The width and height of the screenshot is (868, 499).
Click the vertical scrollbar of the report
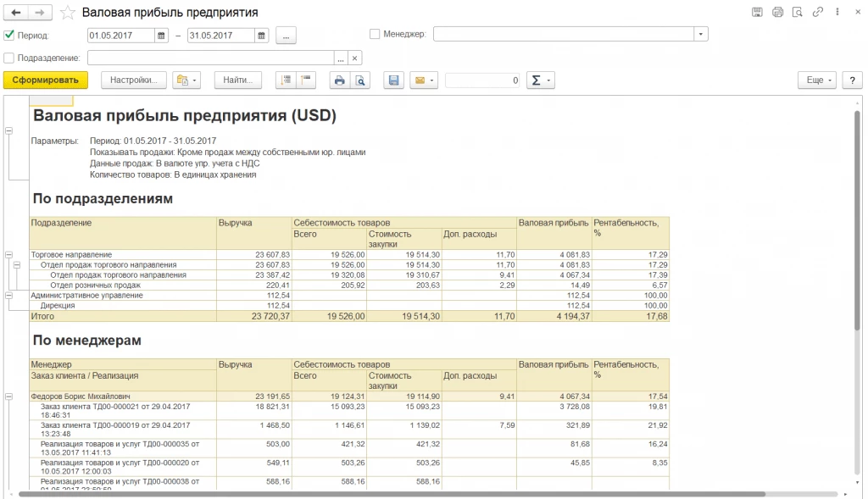tap(858, 221)
